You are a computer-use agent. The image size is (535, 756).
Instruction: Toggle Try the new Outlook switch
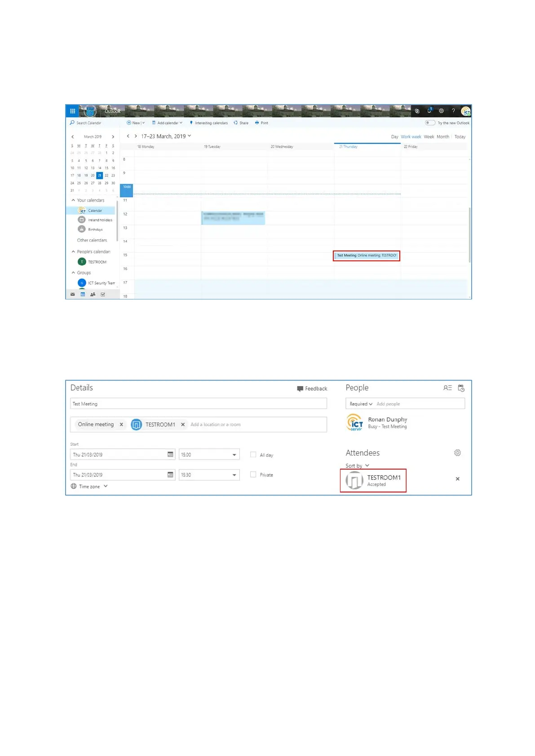[x=430, y=123]
